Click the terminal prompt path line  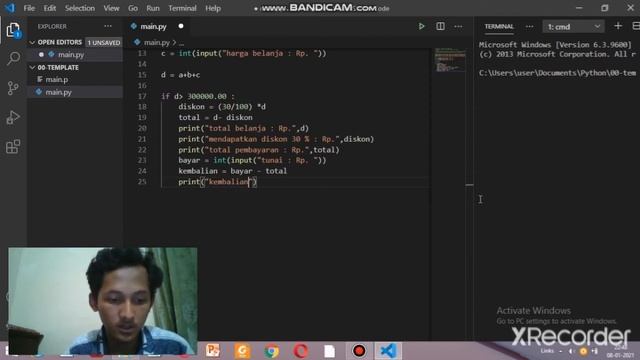click(x=557, y=73)
